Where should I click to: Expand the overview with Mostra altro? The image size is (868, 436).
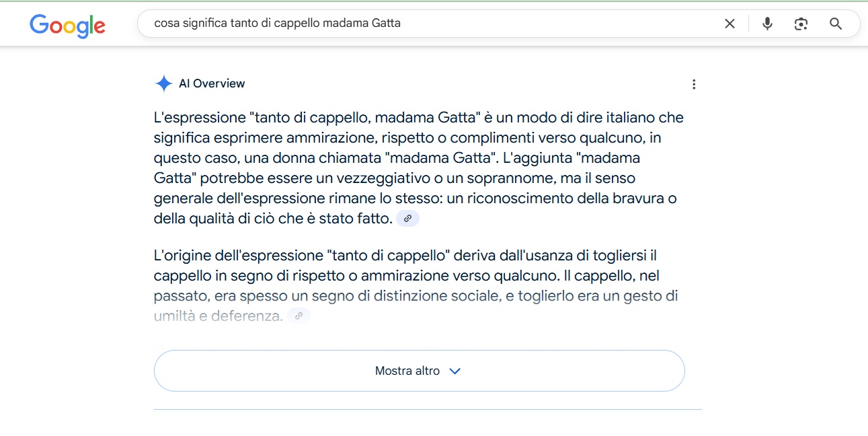point(419,371)
